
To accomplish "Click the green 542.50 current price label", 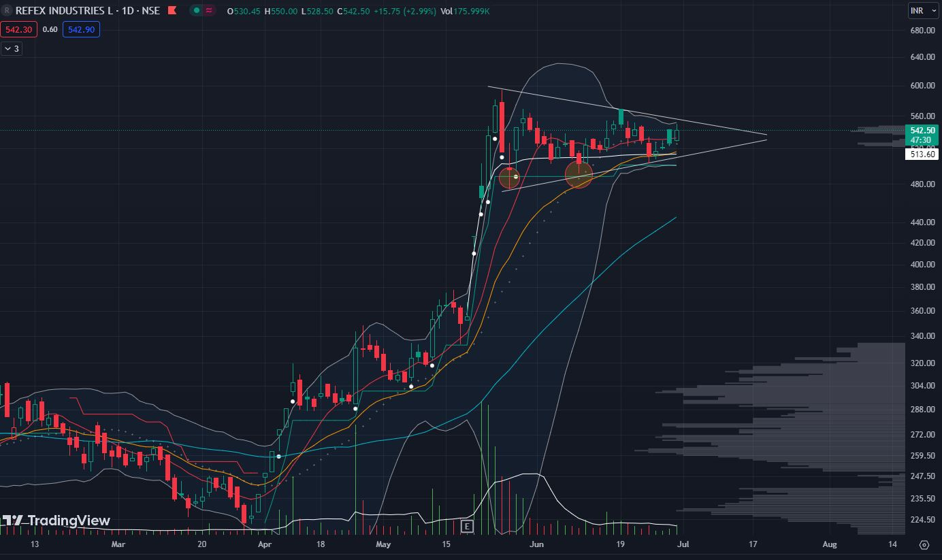I will tap(923, 135).
